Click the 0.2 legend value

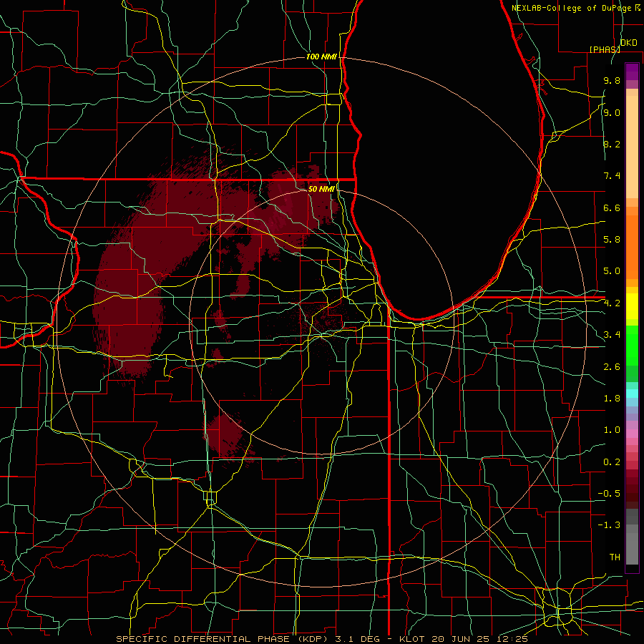coord(612,462)
